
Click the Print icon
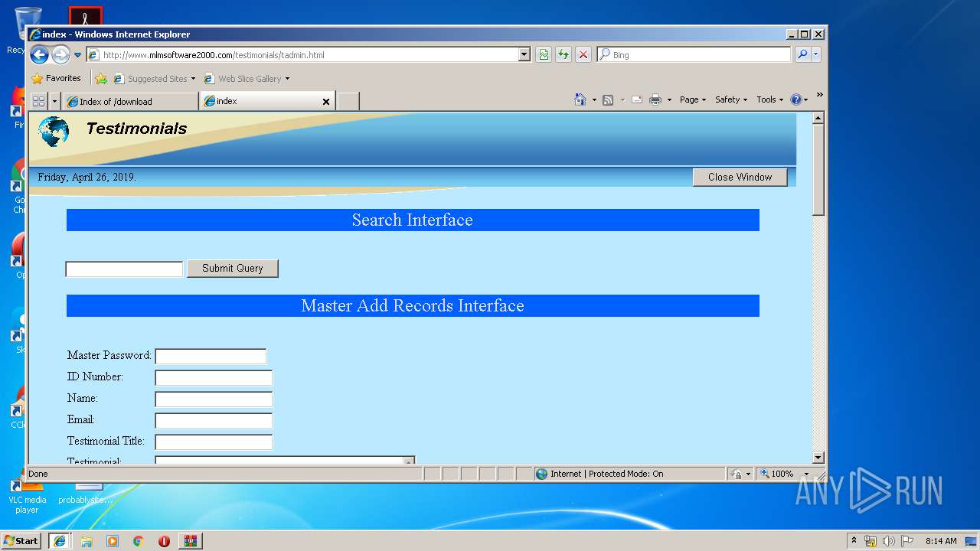point(655,99)
